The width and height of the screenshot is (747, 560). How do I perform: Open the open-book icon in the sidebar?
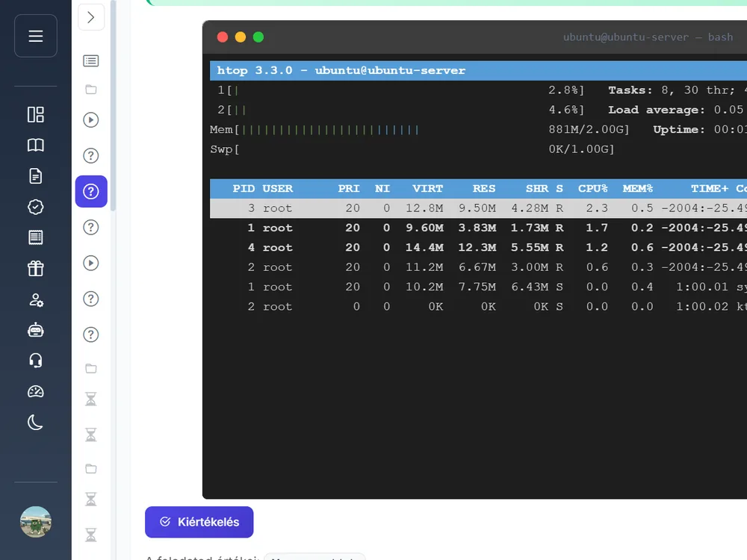pyautogui.click(x=36, y=146)
